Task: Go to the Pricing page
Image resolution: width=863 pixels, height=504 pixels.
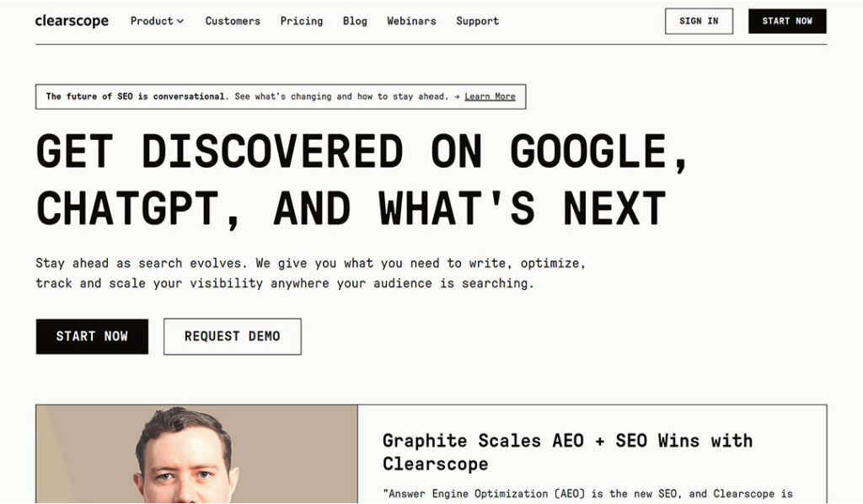Action: pyautogui.click(x=302, y=21)
